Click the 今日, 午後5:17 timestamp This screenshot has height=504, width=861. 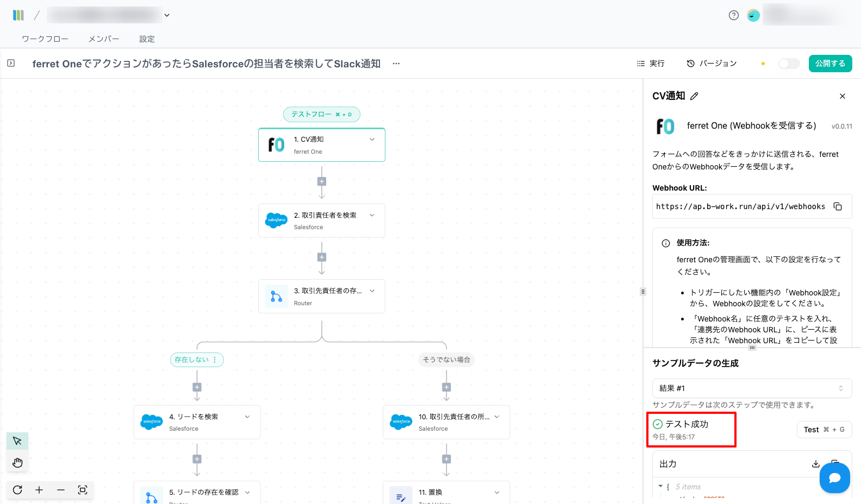(x=673, y=437)
